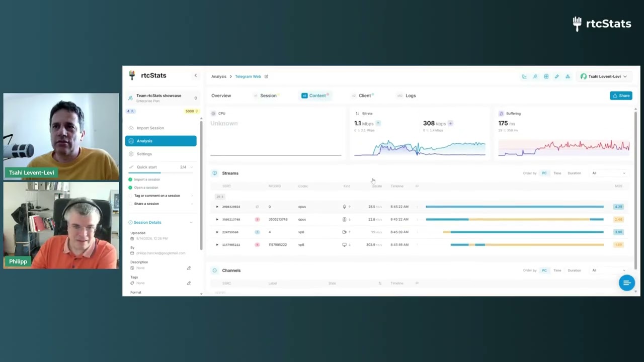Switch to the Client tab
This screenshot has width=644, height=362.
click(363, 96)
